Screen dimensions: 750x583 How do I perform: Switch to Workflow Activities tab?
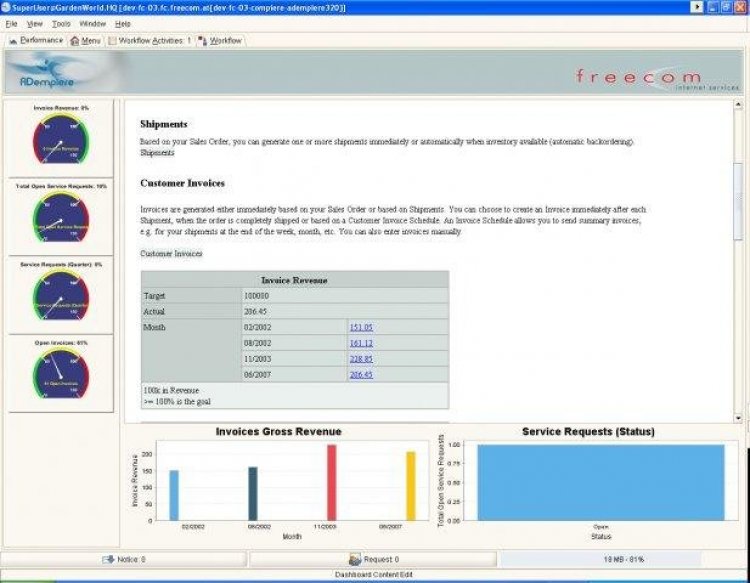pos(150,41)
